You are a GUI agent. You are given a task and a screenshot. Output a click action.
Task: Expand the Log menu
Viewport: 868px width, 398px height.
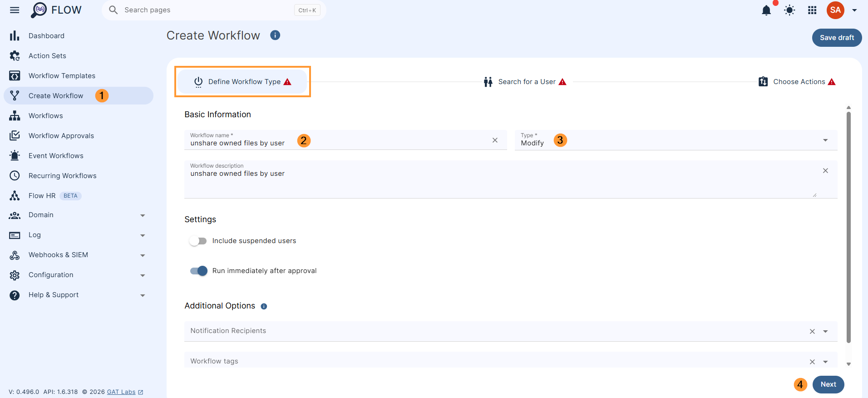[x=143, y=235]
